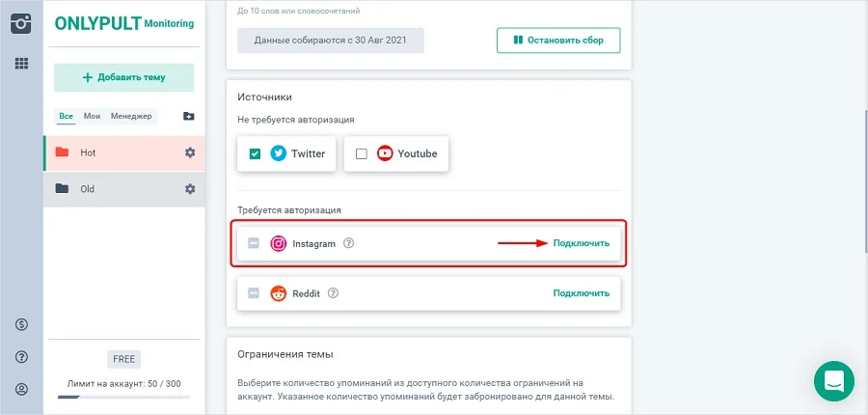868x415 pixels.
Task: Enable the Youtube source checkbox
Action: (x=362, y=153)
